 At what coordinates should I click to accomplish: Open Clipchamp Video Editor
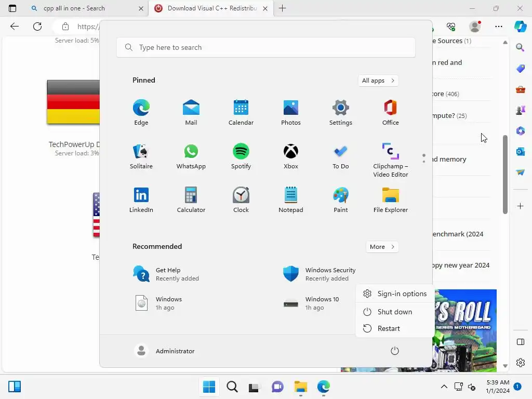[x=391, y=160]
